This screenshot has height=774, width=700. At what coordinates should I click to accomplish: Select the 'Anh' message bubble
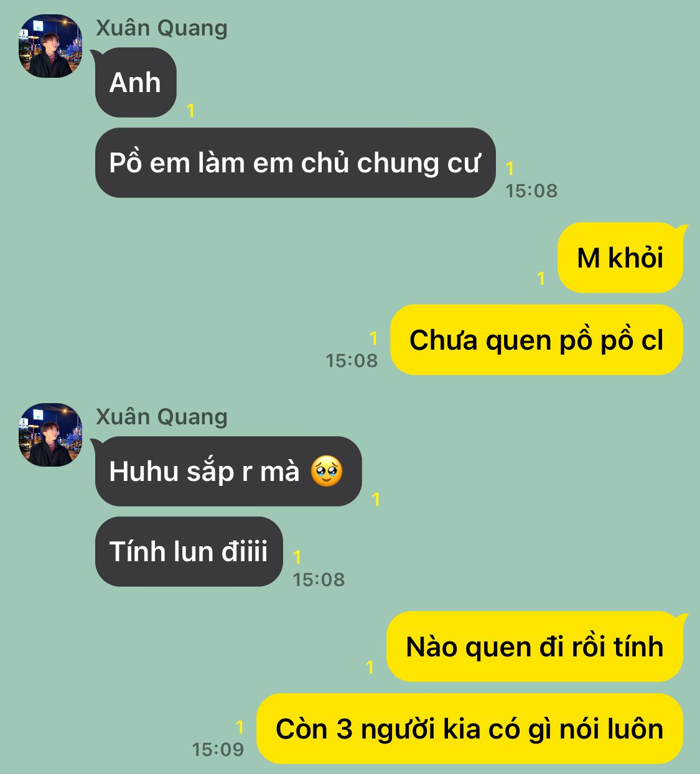point(135,82)
